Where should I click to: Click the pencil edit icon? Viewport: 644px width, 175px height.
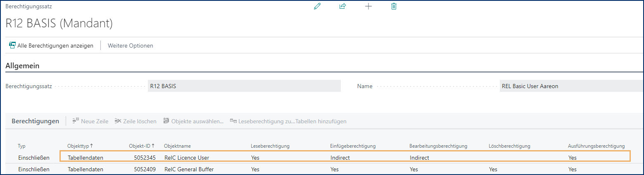click(x=317, y=6)
